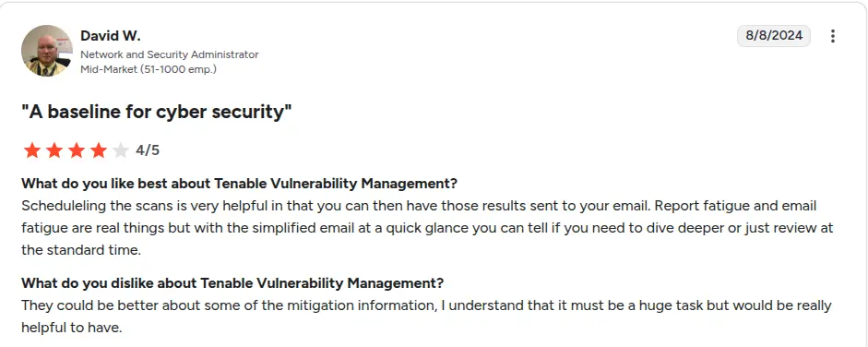
Task: Click the "What do you dislike" question heading
Action: [x=232, y=283]
